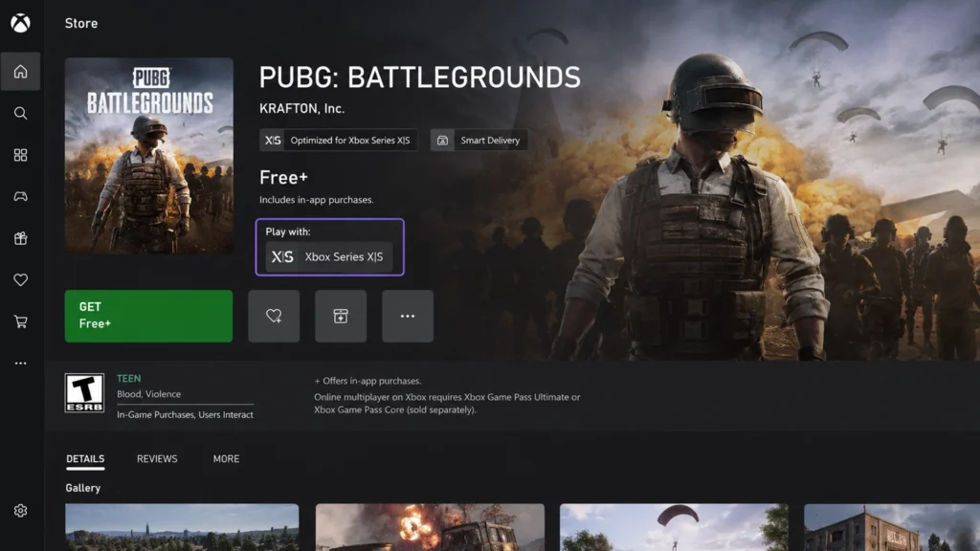Click the Online multiplayer Game Pass notice
Image resolution: width=980 pixels, height=551 pixels.
click(447, 404)
